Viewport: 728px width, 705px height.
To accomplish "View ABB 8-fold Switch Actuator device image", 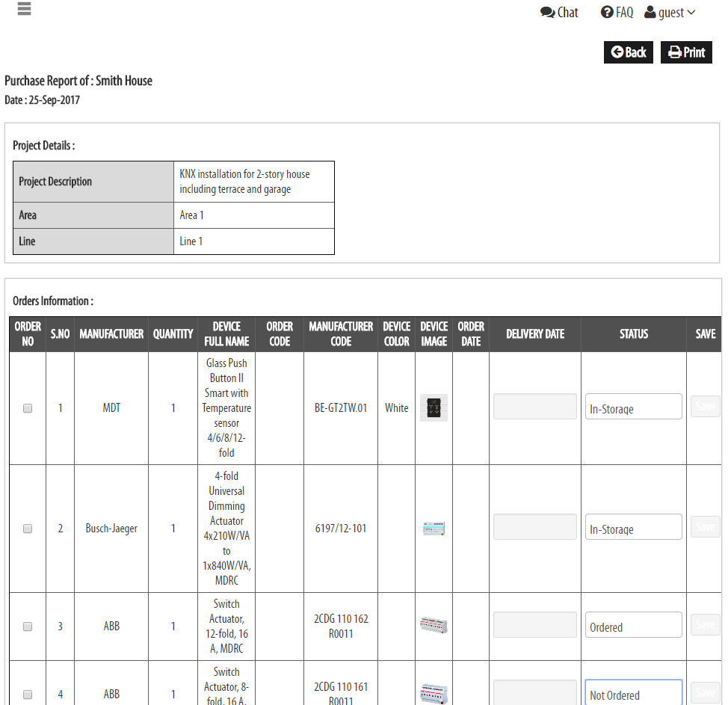I will pos(434,694).
